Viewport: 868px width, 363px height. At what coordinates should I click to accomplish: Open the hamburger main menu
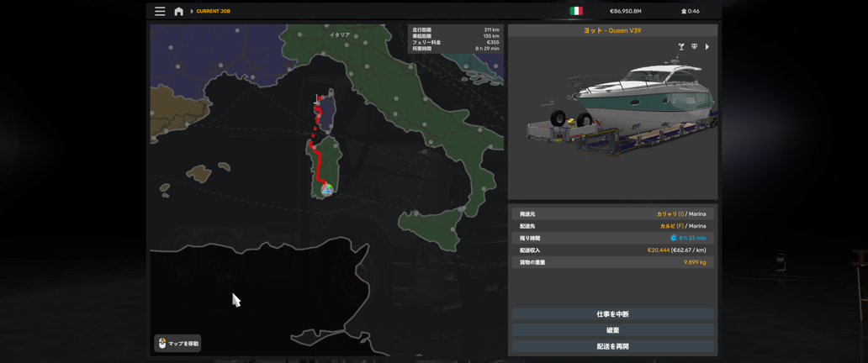(x=160, y=12)
